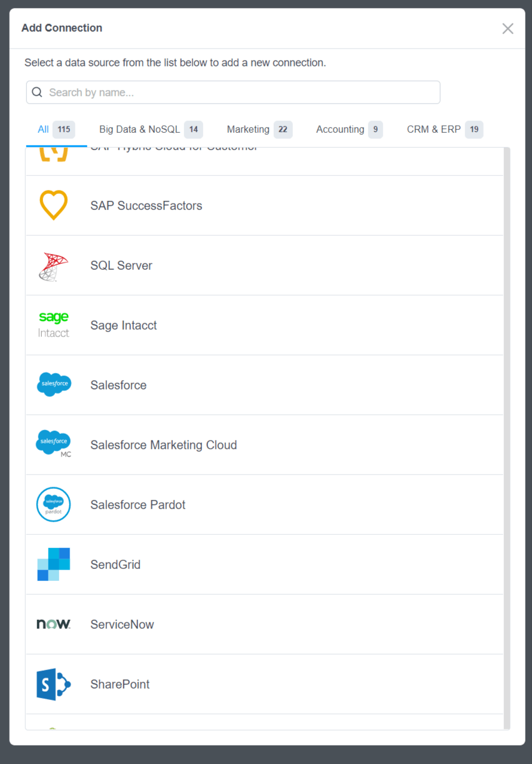Click the Salesforce cloud icon
This screenshot has width=532, height=764.
pos(54,385)
